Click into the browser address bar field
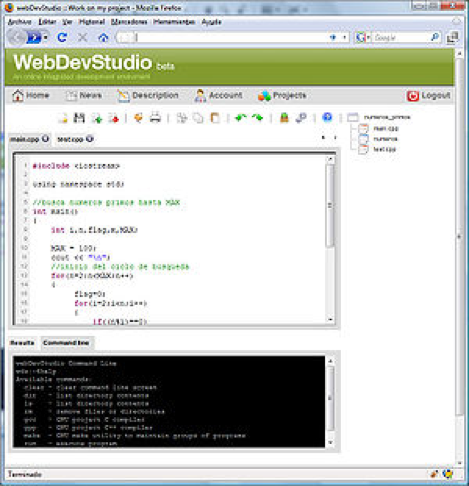Viewport: 469px width, 486px height. click(233, 37)
